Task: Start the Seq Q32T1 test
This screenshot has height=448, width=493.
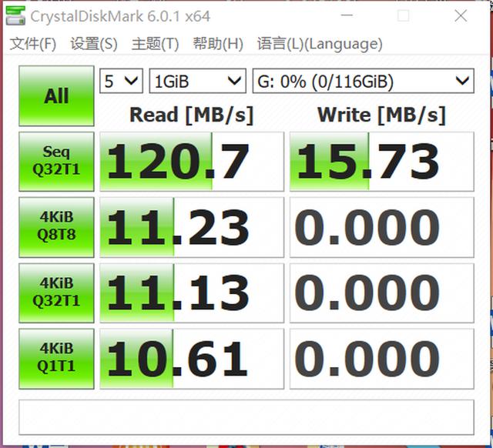Action: pyautogui.click(x=56, y=162)
